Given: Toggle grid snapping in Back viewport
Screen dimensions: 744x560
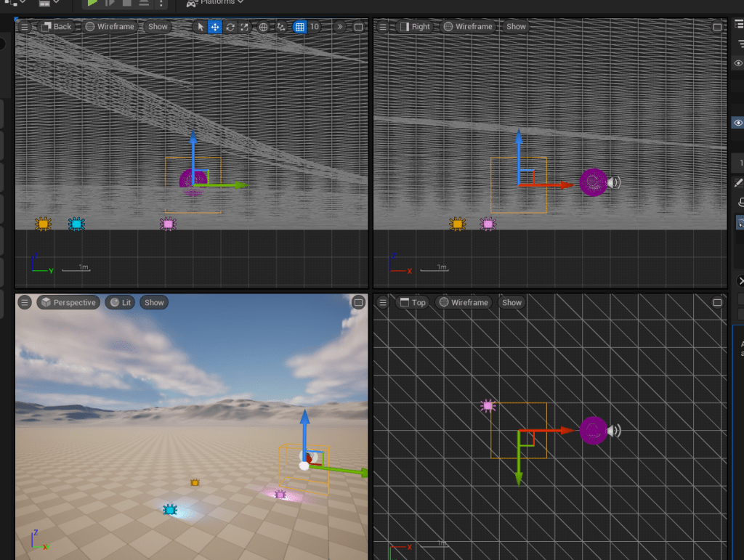Looking at the screenshot, I should point(299,27).
